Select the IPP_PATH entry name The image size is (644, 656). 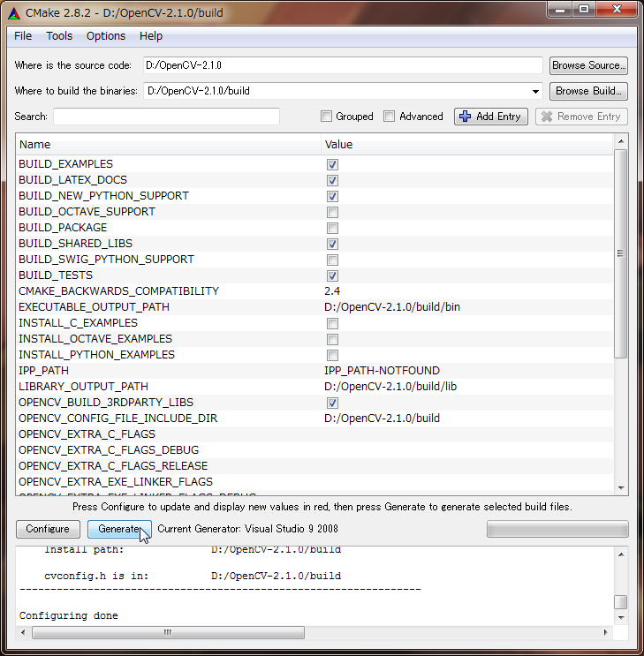[43, 371]
